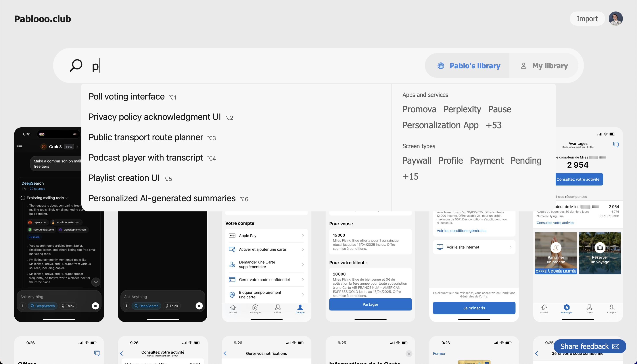Image resolution: width=637 pixels, height=364 pixels.
Task: Click the scroll-down arrow in Grok chat
Action: pyautogui.click(x=96, y=282)
